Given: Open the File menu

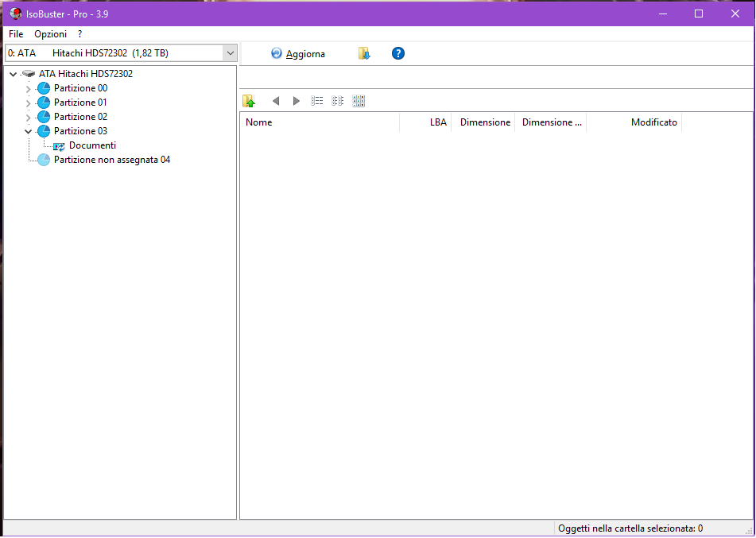Looking at the screenshot, I should 16,34.
